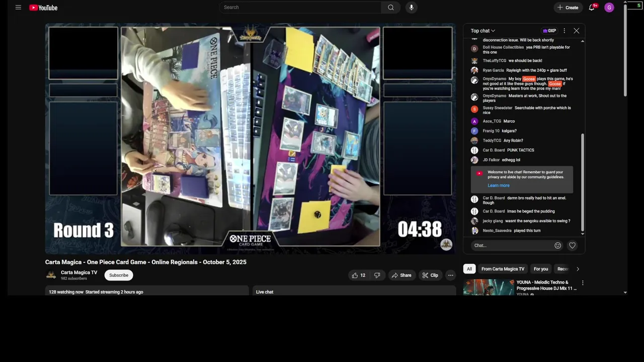Screen dimensions: 644x362
Task: Open Asce_TCG commenter avatar
Action: pos(474,121)
